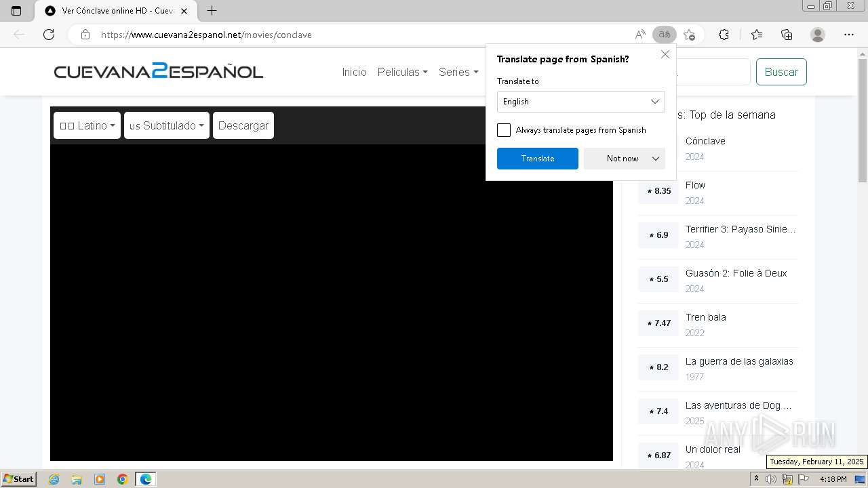Click the network tray icon
This screenshot has width=868, height=488.
tap(787, 479)
